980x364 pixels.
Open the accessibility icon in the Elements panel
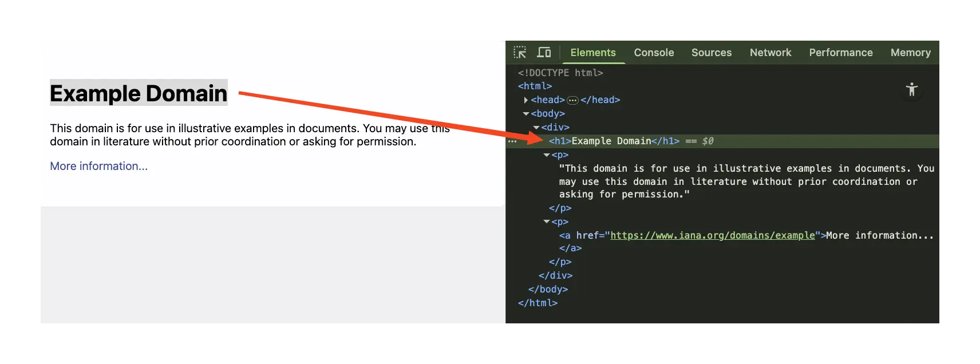(912, 89)
